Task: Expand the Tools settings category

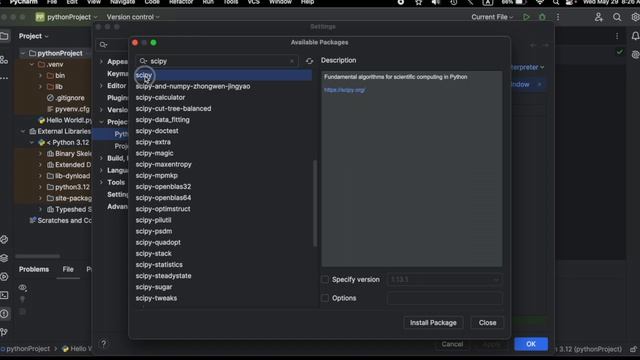Action: tap(101, 182)
